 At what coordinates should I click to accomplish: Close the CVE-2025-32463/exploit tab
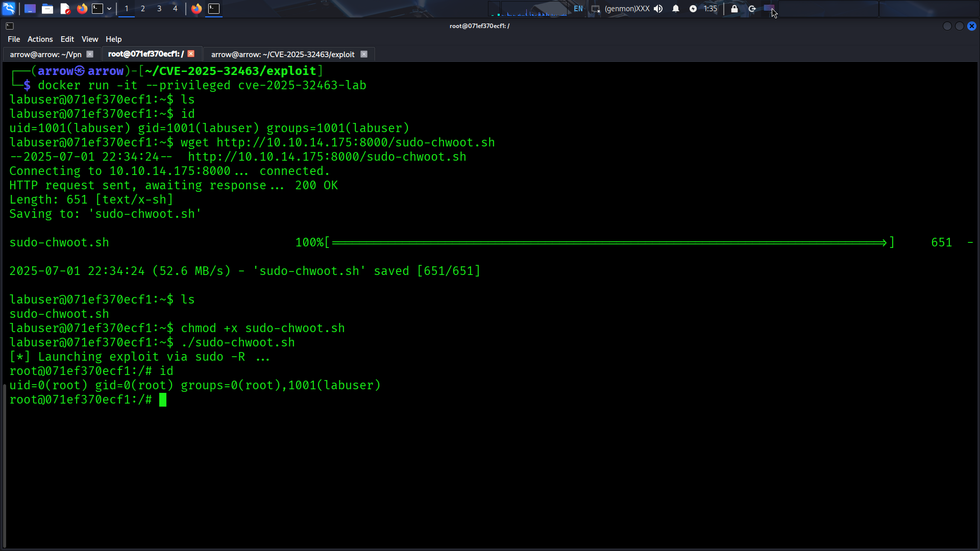coord(364,54)
